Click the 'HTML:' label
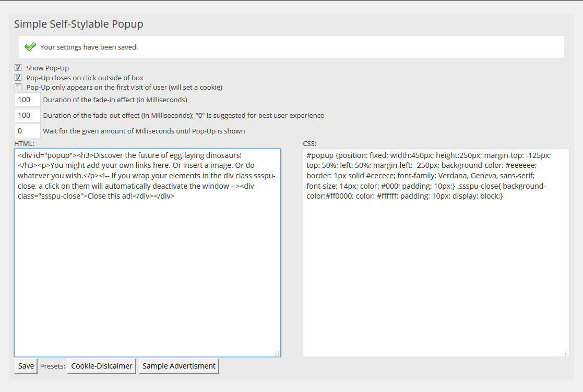Screen dimensions: 583x392 (x=24, y=144)
